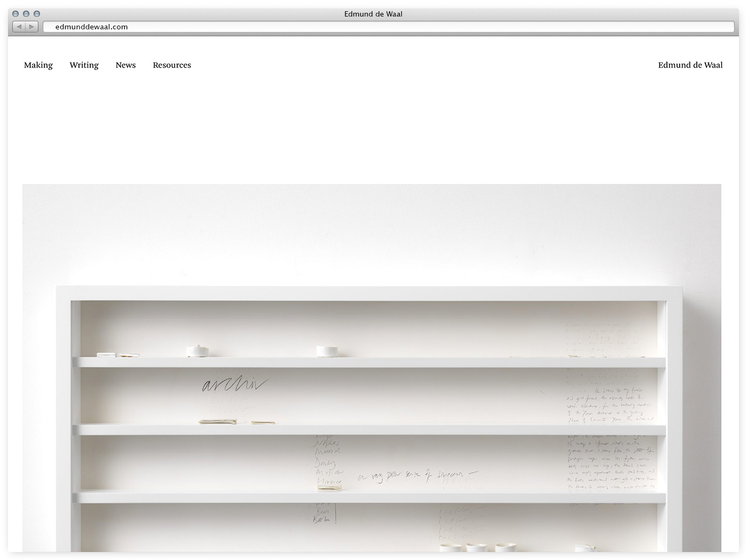Click the handwritten "archiv" word

coord(234,385)
